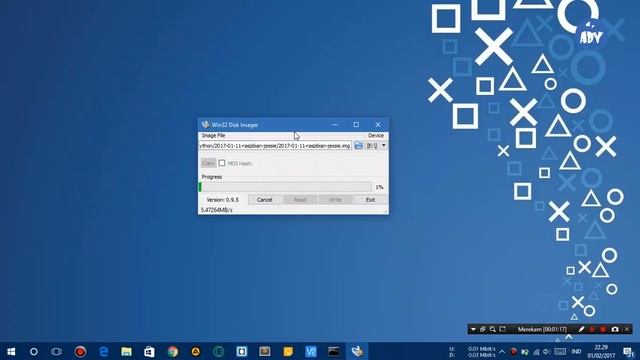Open Cortana search circle
This screenshot has width=640, height=360.
[x=34, y=351]
